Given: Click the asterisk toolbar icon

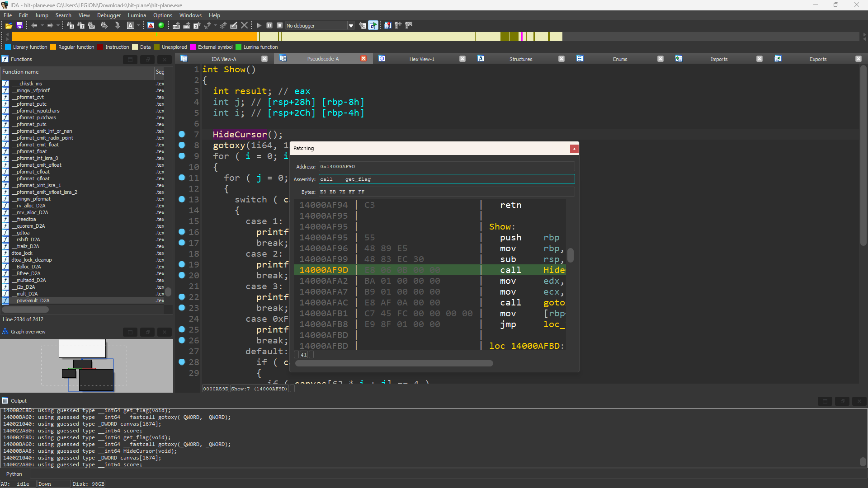Looking at the screenshot, I should tap(223, 26).
